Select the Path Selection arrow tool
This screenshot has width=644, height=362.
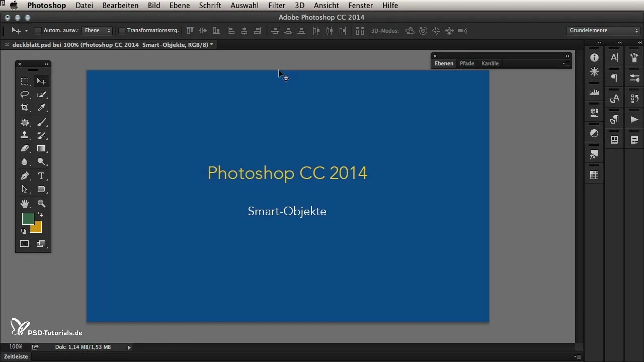[x=24, y=190]
